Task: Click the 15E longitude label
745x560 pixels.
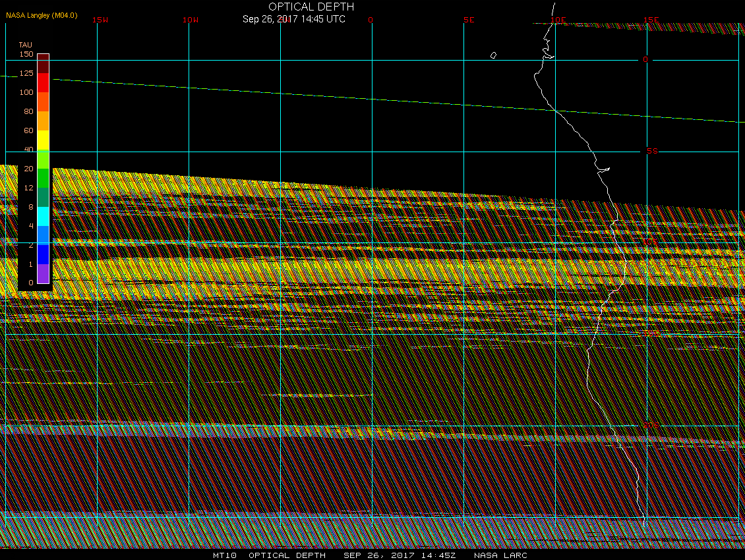Action: click(x=651, y=20)
